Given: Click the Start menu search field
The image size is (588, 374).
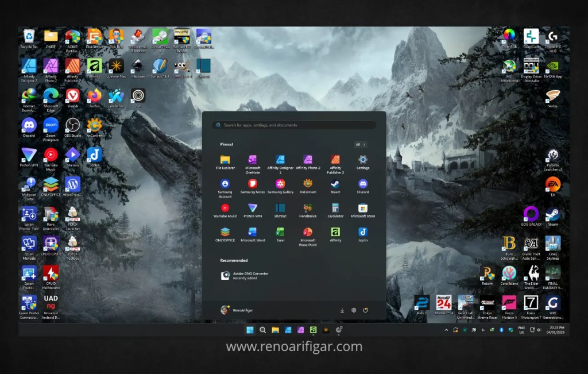Looking at the screenshot, I should (x=294, y=125).
